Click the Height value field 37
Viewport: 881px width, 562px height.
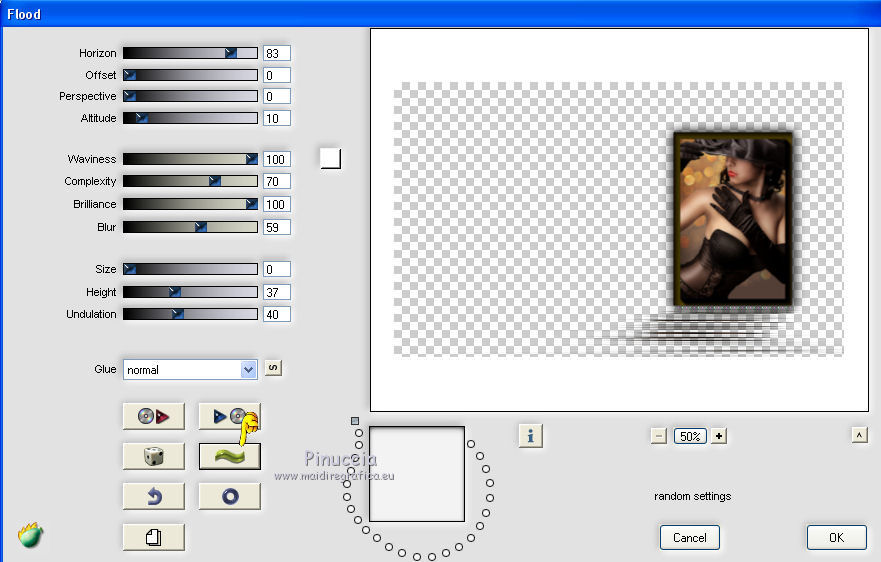(276, 292)
